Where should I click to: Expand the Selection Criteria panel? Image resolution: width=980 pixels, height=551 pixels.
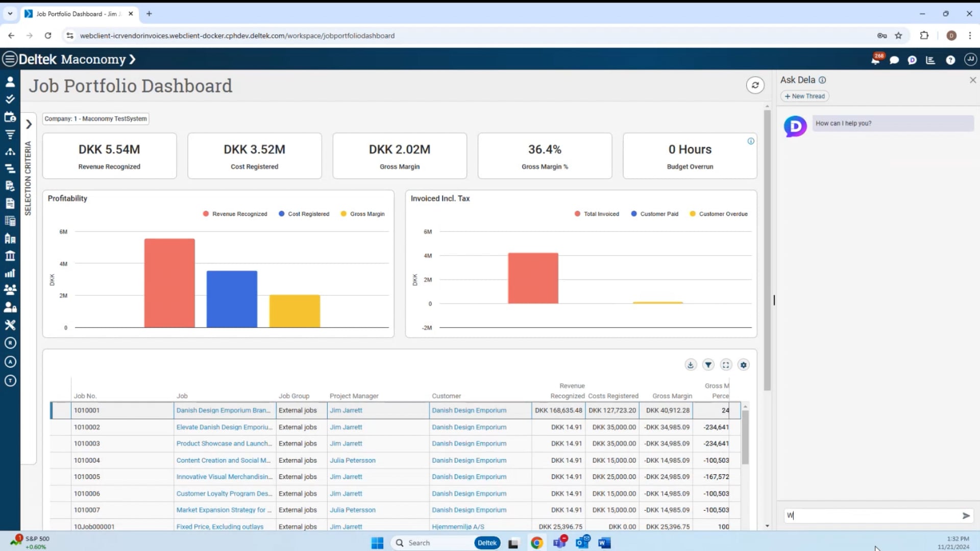coord(29,124)
